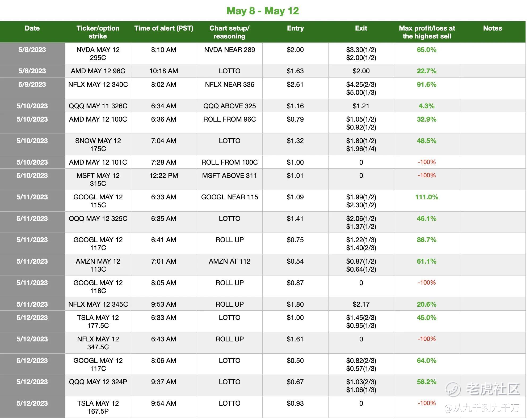Select the ROLL FROM 96C reasoning cell
530x420 pixels.
click(229, 119)
